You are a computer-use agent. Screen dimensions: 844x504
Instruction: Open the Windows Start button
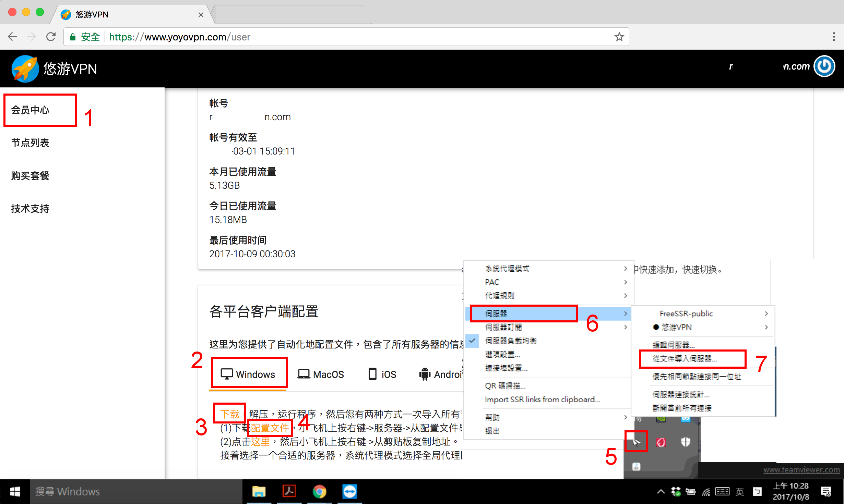click(x=15, y=492)
